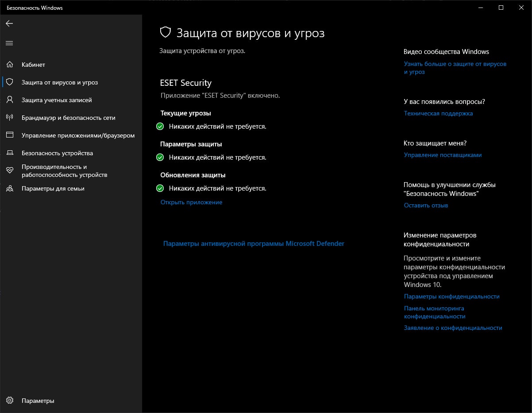The height and width of the screenshot is (413, 532).
Task: Click the ESET Security heading
Action: pos(186,83)
